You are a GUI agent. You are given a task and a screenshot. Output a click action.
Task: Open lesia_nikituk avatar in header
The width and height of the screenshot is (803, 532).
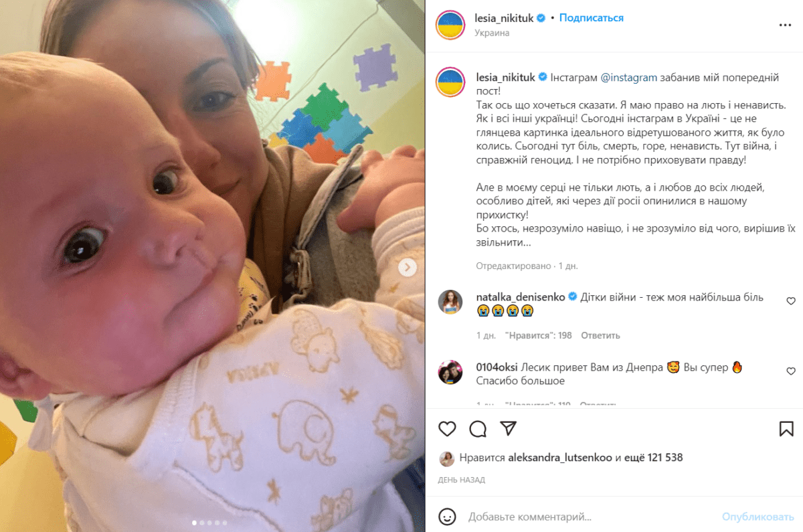[450, 25]
